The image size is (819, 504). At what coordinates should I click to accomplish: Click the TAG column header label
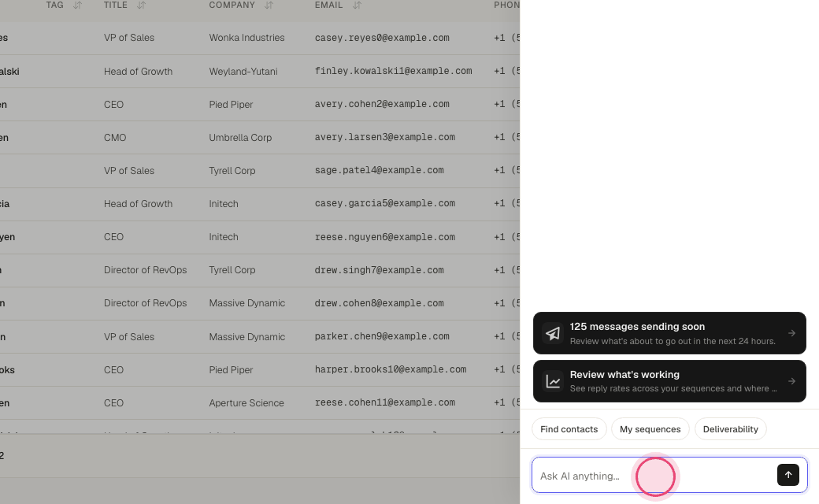[x=55, y=6]
